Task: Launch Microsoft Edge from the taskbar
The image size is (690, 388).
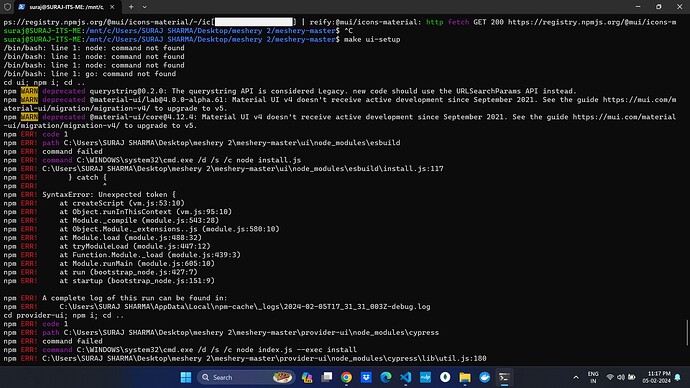Action: coord(386,377)
